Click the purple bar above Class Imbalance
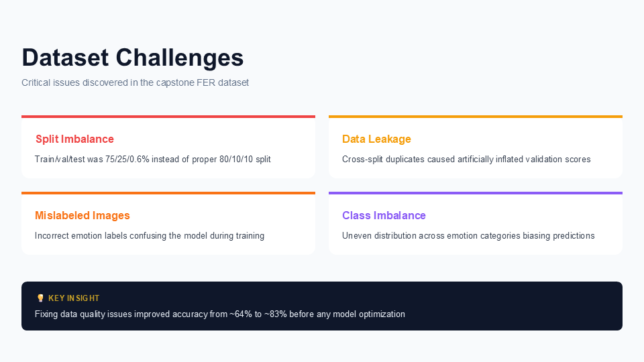Viewport: 644px width, 362px height. [476, 193]
